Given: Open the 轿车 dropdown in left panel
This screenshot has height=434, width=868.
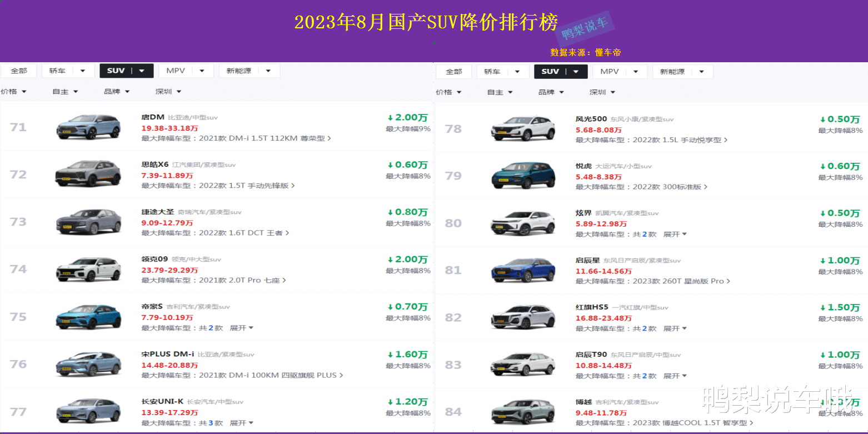Looking at the screenshot, I should coord(68,71).
